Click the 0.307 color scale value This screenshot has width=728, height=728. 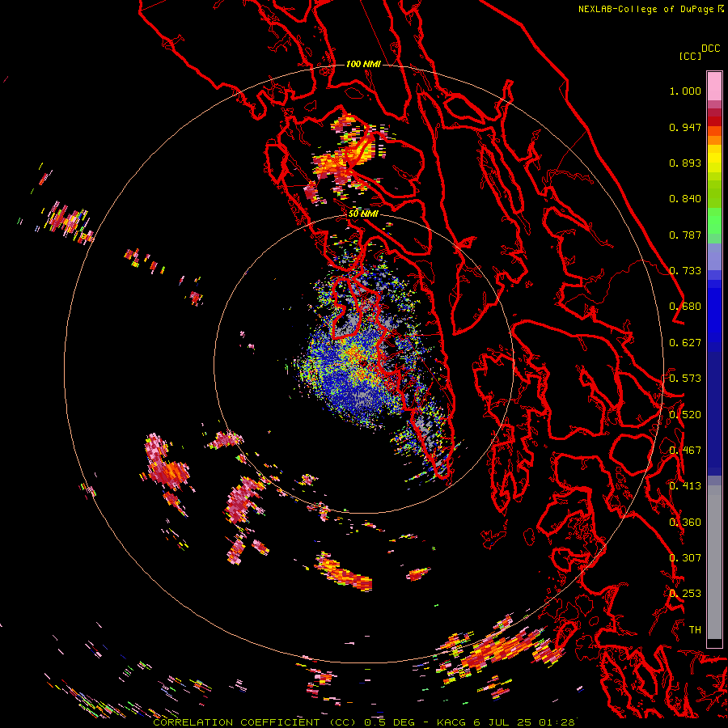685,558
